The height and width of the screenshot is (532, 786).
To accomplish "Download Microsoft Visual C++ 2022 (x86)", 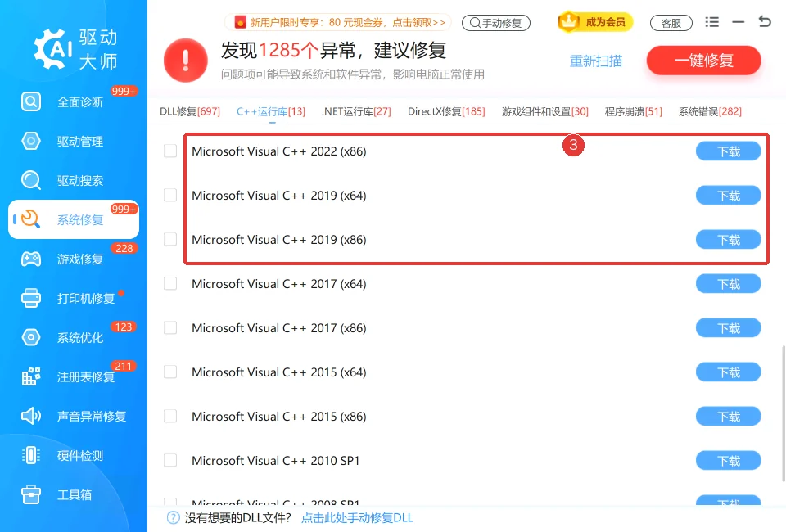I will (729, 151).
